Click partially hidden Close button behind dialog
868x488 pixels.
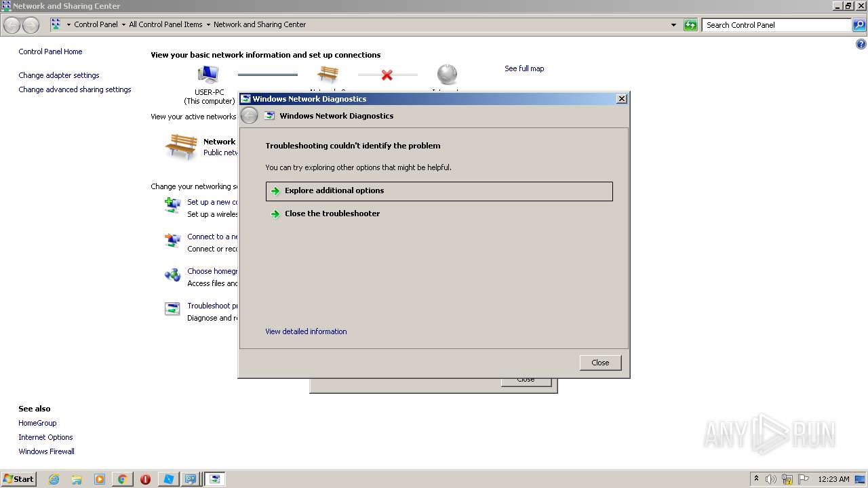coord(526,382)
